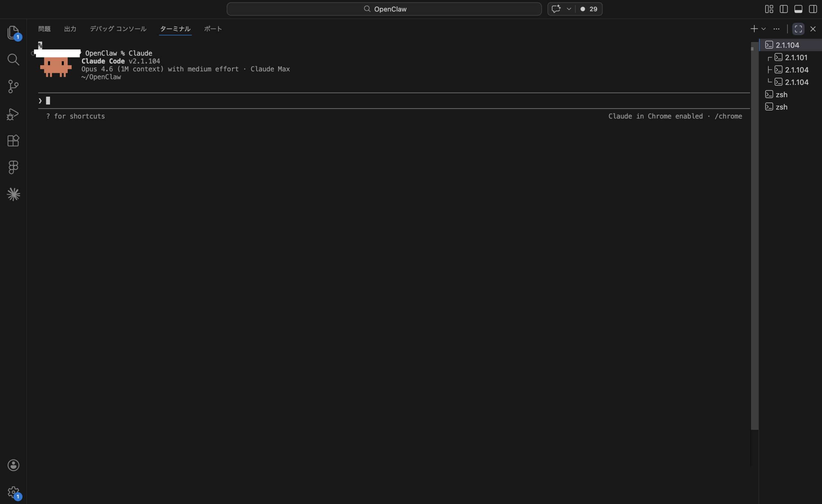This screenshot has width=822, height=504.
Task: Open the Explorer view in activity bar
Action: point(13,32)
